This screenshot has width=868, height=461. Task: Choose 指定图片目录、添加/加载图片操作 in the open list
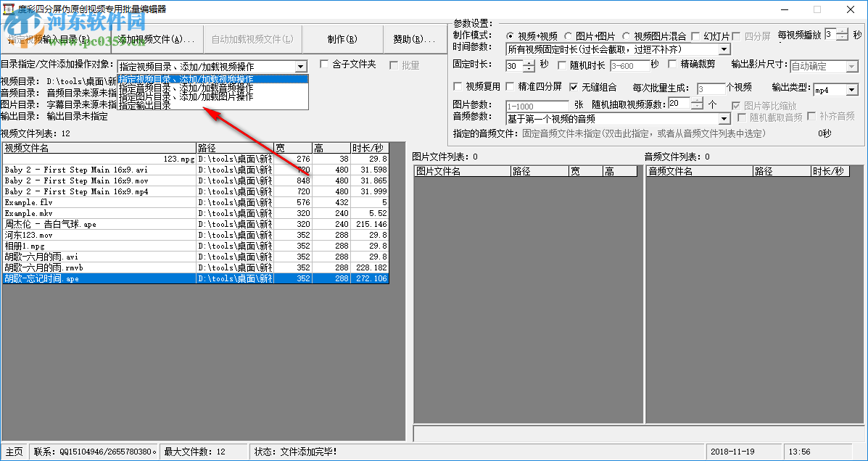point(212,96)
